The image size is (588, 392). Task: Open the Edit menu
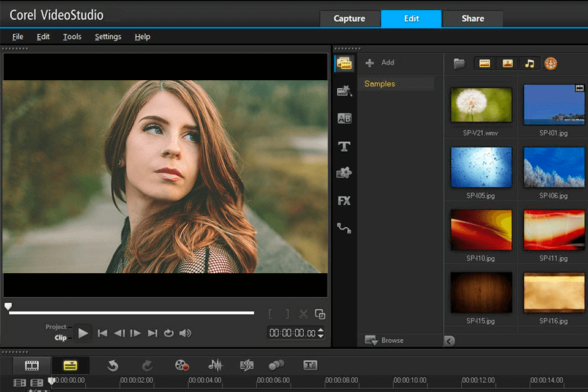(43, 37)
